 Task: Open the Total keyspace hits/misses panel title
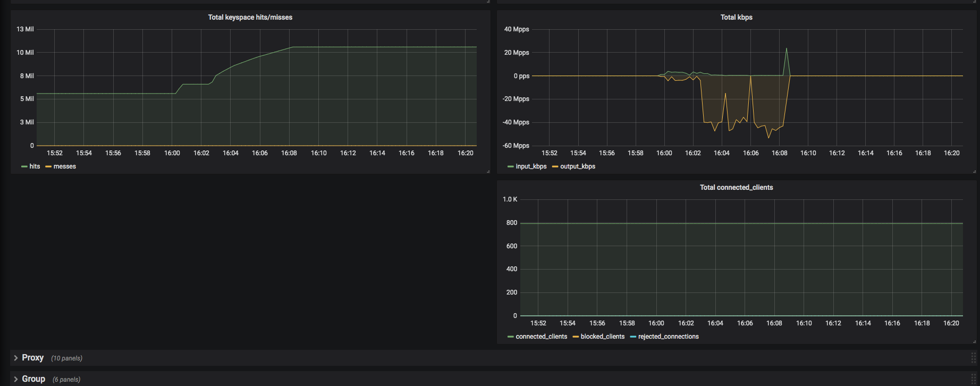pyautogui.click(x=250, y=18)
